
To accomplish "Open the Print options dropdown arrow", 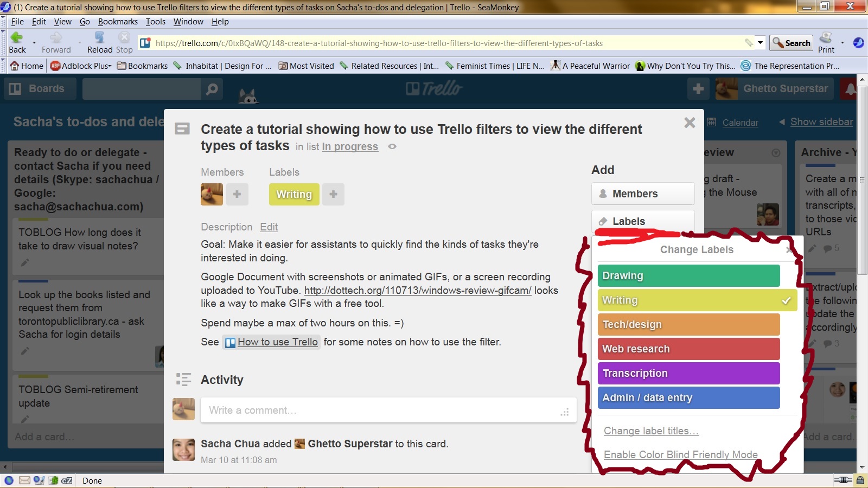I will click(842, 42).
